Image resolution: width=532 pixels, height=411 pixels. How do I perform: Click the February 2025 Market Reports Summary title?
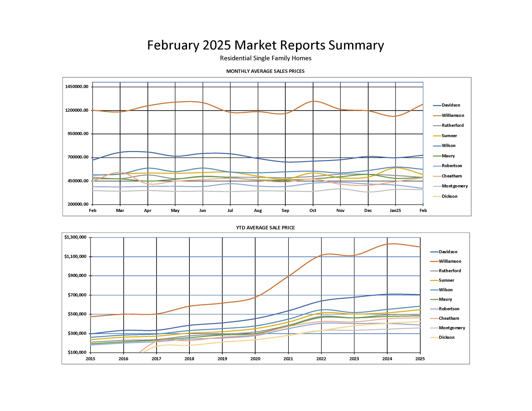pos(265,45)
